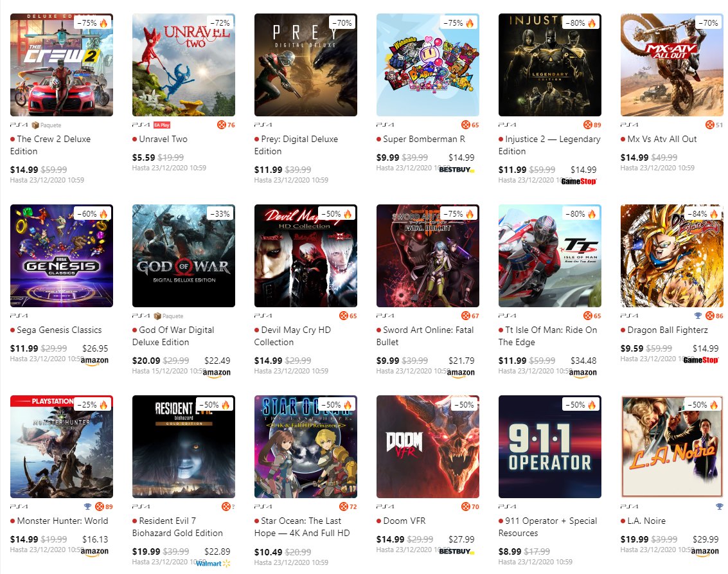Click the GameStop logo under Injustice 2
This screenshot has height=574, width=728.
(578, 181)
